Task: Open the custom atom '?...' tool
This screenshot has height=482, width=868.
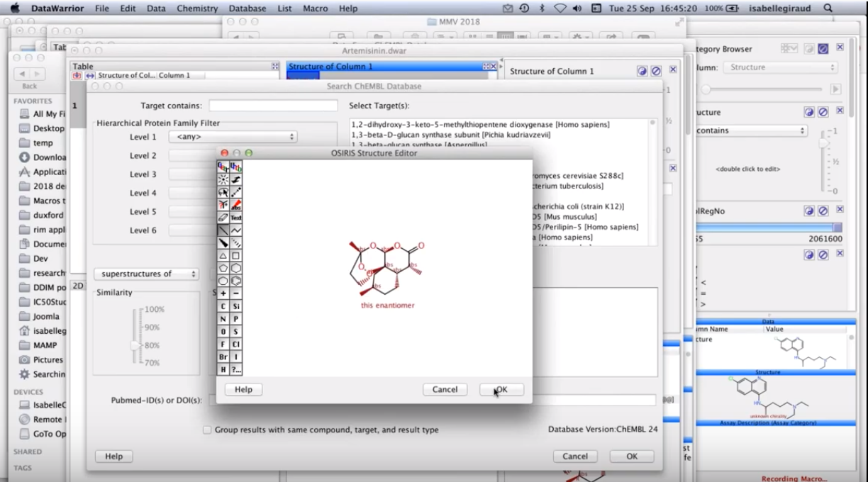Action: pyautogui.click(x=236, y=369)
